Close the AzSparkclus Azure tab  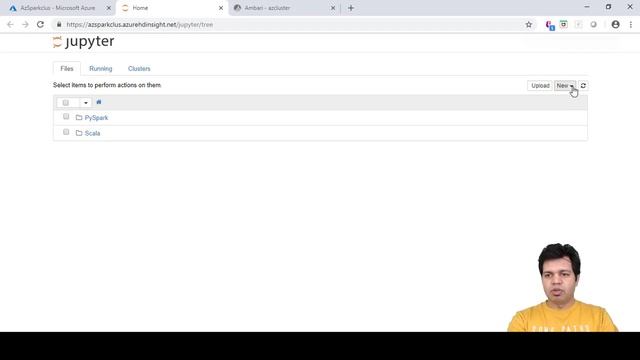coord(109,8)
